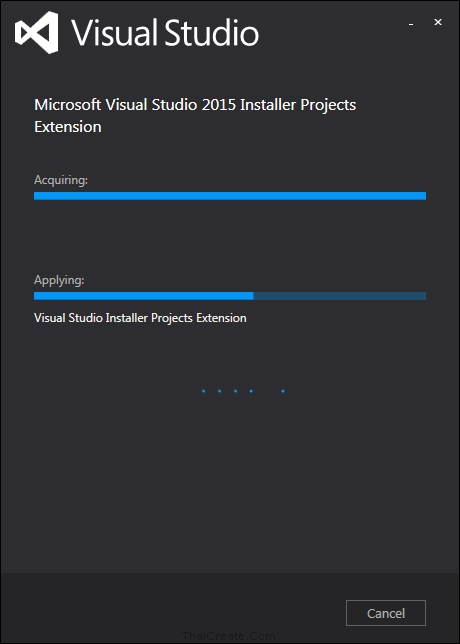Click the animated loading dots indicator

tap(243, 391)
